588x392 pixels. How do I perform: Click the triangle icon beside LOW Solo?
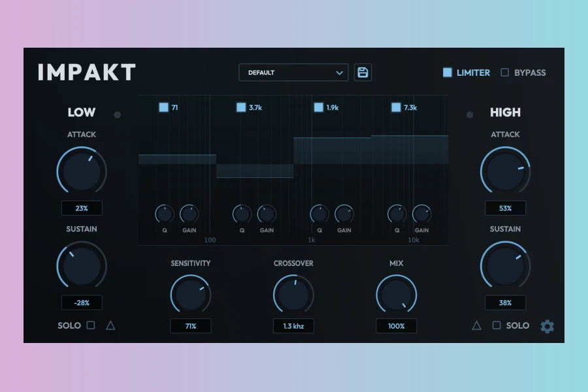[x=110, y=325]
